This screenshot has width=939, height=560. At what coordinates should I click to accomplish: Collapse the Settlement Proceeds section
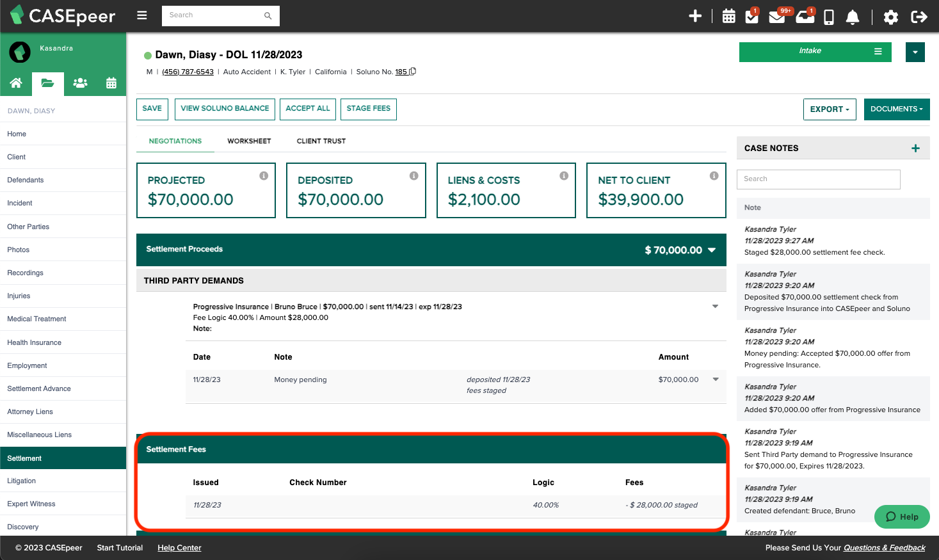(712, 250)
